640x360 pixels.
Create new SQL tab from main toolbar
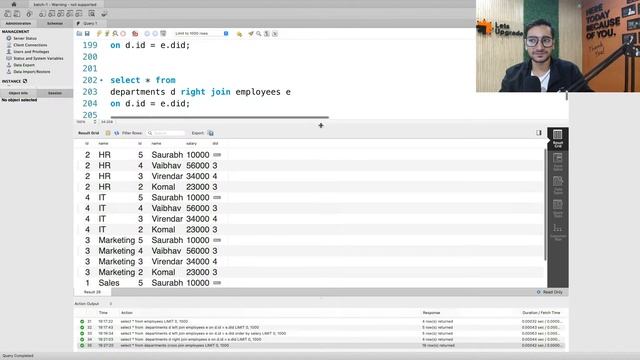tap(7, 14)
